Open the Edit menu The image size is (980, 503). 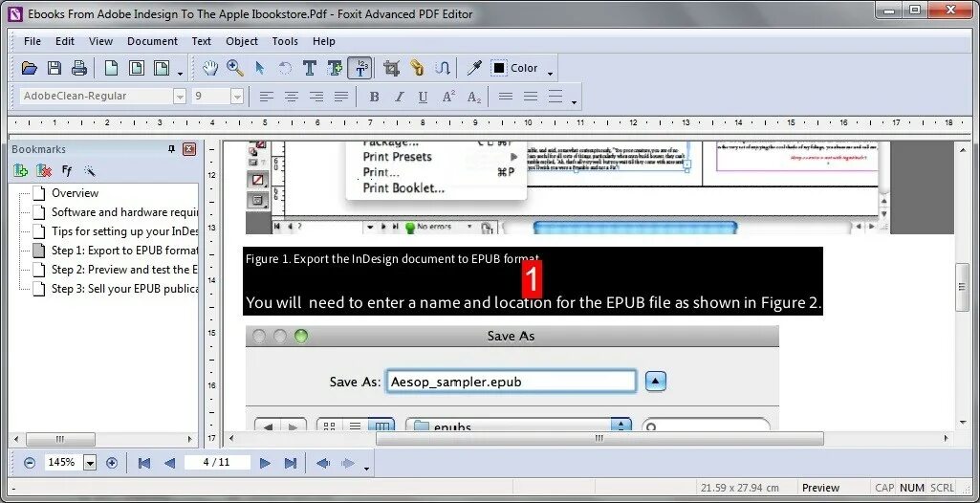pos(65,41)
